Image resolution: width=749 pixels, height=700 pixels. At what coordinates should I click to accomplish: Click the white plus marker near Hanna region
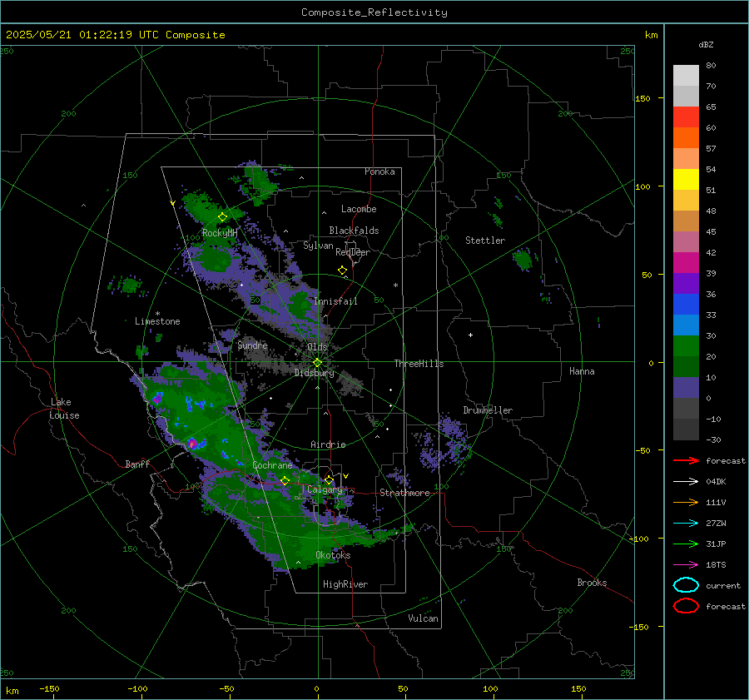coord(470,335)
